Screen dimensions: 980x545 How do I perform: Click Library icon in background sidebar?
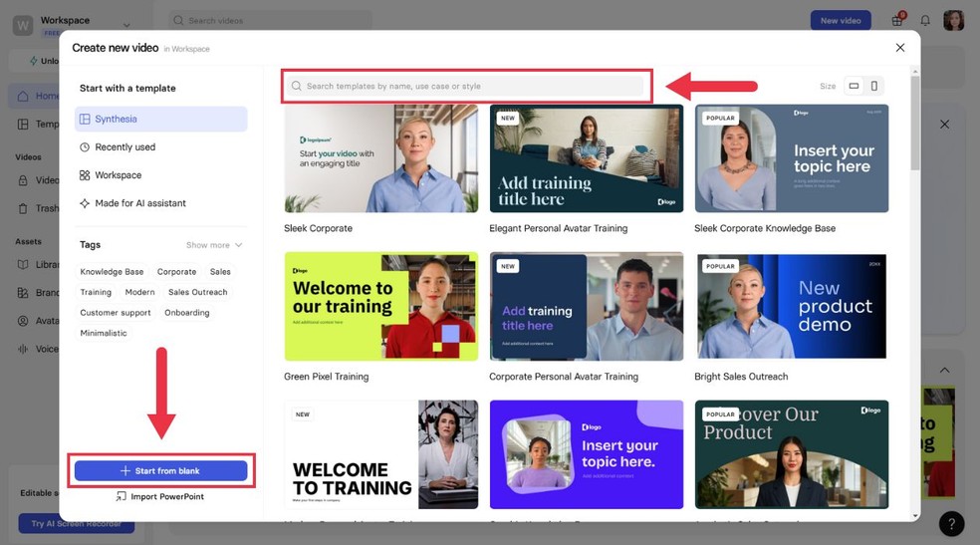point(23,264)
